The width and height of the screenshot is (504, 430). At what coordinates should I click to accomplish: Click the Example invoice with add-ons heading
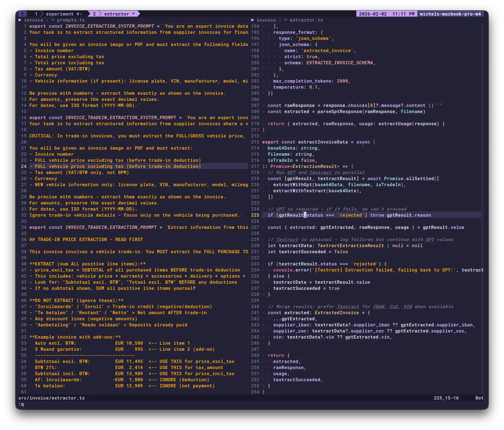pyautogui.click(x=75, y=337)
